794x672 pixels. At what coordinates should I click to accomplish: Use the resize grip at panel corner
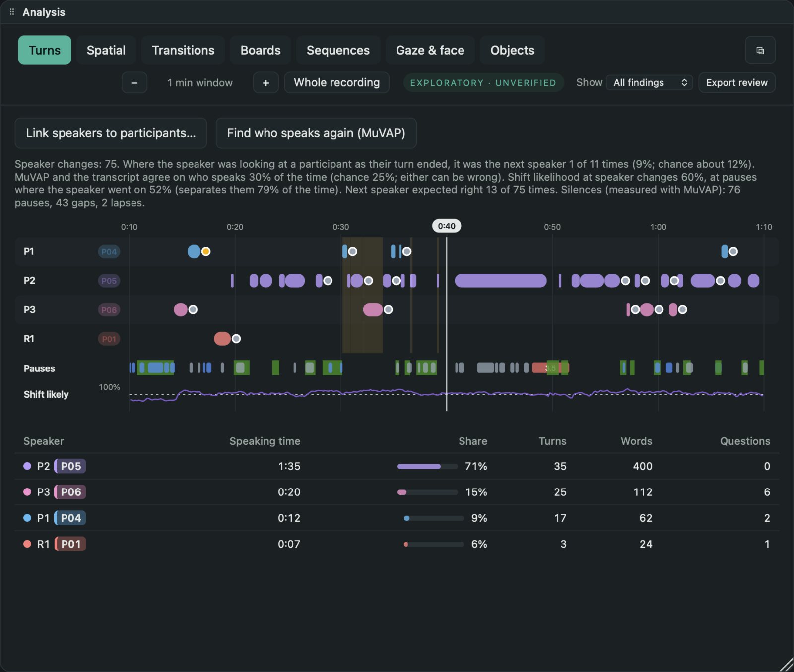787,665
